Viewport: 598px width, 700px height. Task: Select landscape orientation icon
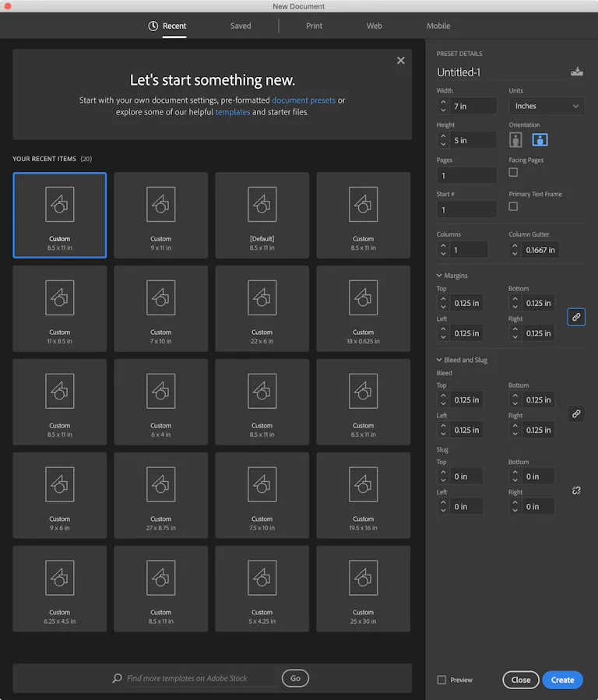tap(540, 139)
